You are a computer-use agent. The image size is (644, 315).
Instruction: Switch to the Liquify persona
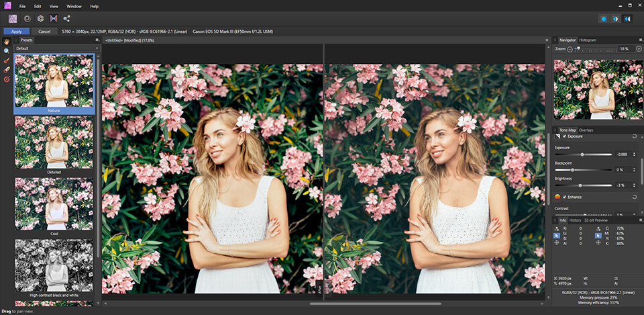(x=27, y=19)
